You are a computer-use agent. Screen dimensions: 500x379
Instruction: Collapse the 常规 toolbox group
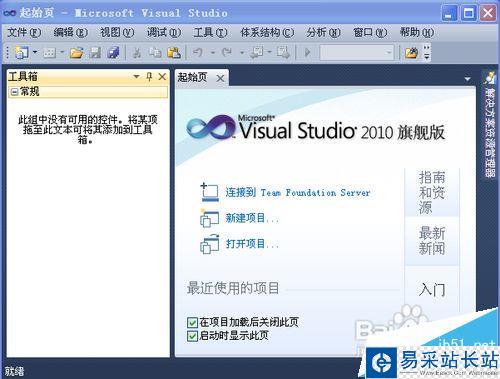(14, 92)
